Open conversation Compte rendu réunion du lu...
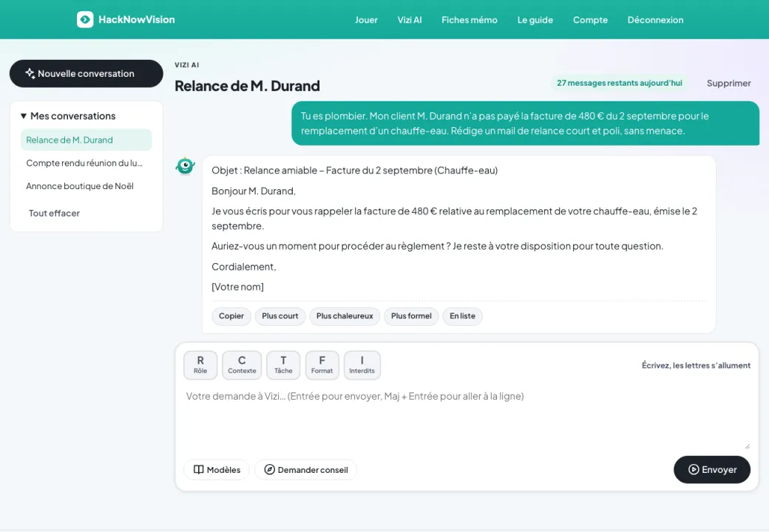This screenshot has width=769, height=532. pyautogui.click(x=87, y=163)
